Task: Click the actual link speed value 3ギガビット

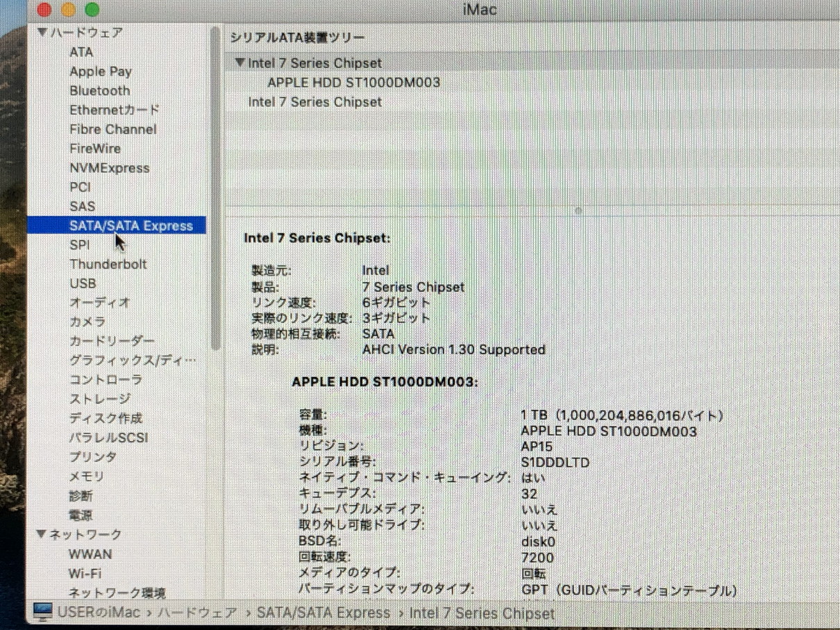Action: 396,318
